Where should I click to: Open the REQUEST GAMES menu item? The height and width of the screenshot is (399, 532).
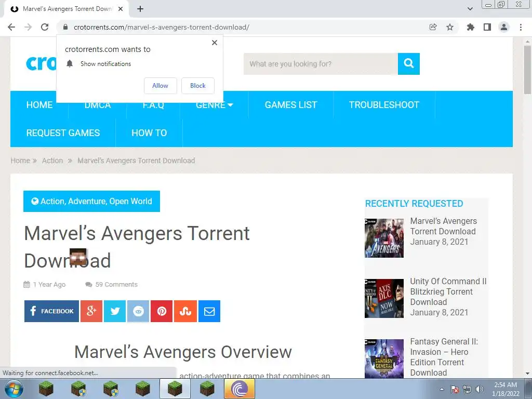[x=63, y=132]
